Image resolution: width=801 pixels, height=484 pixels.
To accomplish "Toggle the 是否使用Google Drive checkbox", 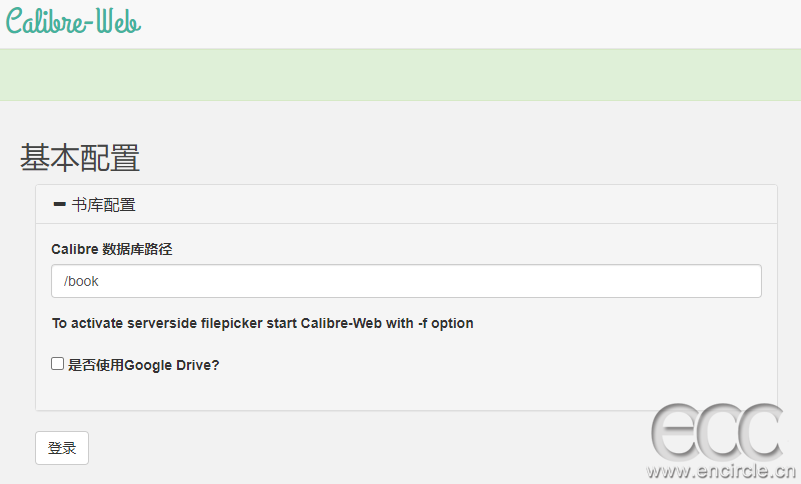I will (x=57, y=363).
